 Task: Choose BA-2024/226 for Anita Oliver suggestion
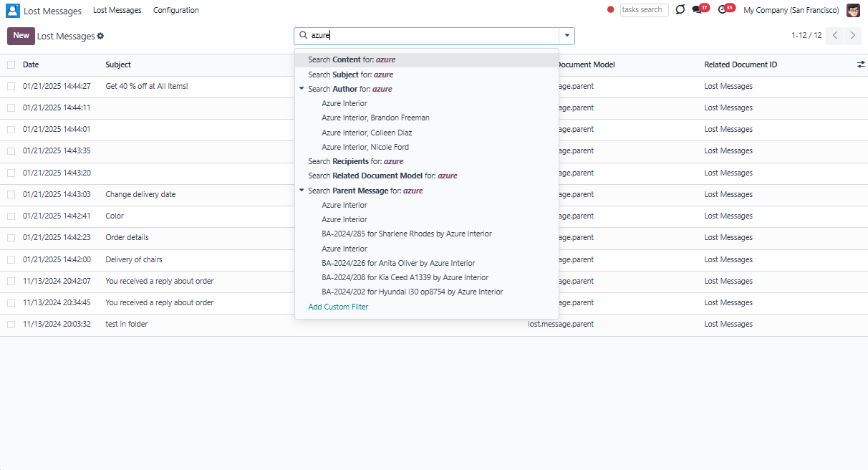click(398, 263)
